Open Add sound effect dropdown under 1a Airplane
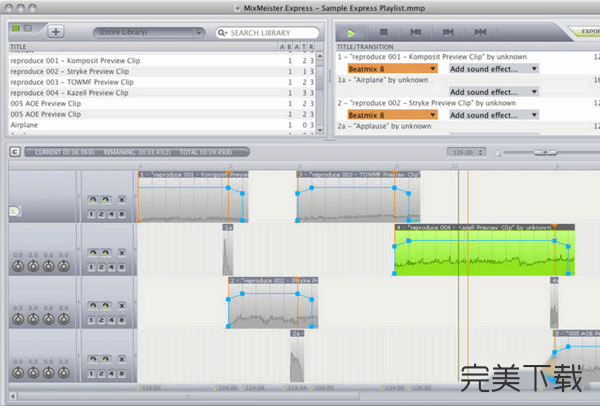Image resolution: width=600 pixels, height=406 pixels. pyautogui.click(x=494, y=92)
